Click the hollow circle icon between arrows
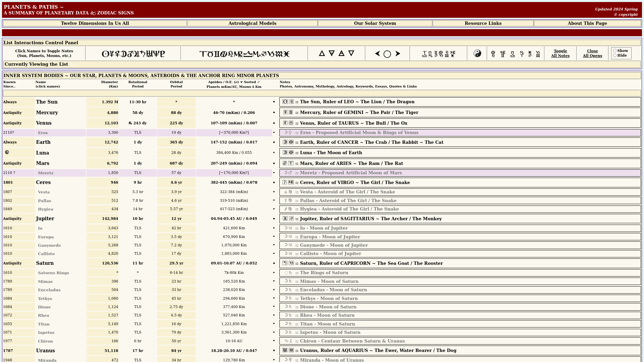This screenshot has height=362, width=644. click(x=387, y=54)
